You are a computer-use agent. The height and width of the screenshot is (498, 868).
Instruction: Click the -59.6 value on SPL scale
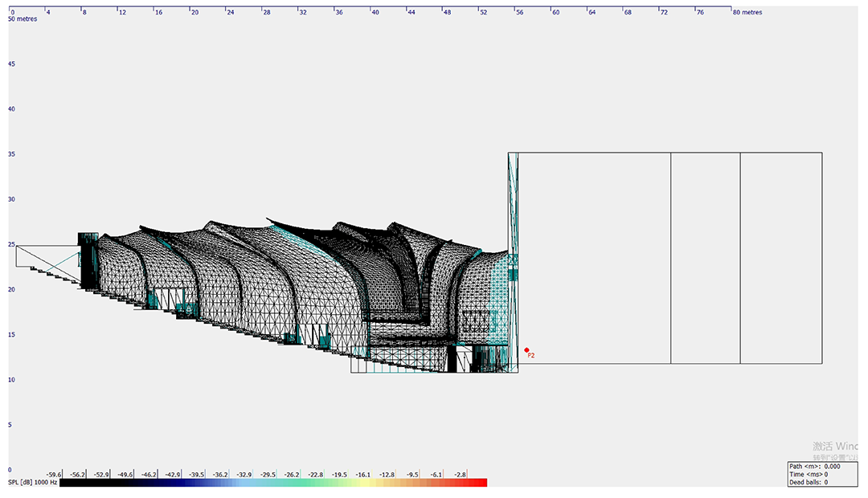pos(54,475)
